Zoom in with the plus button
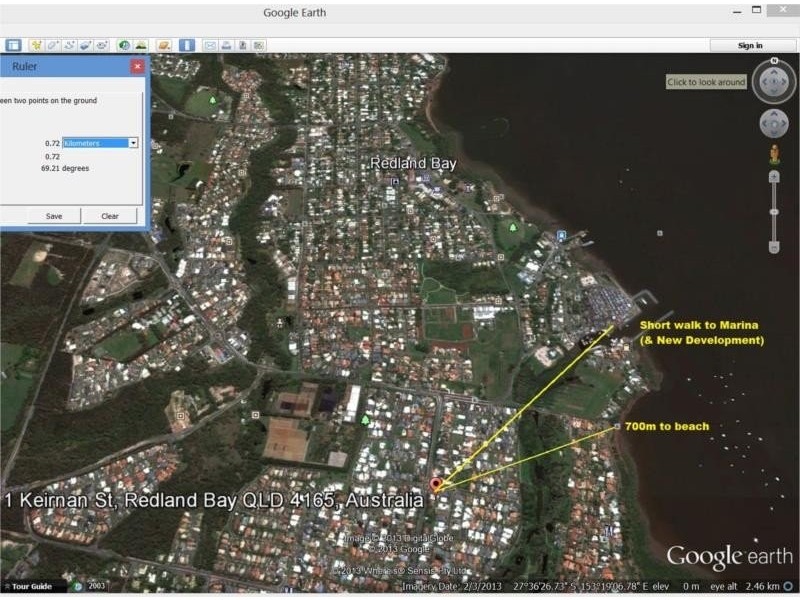The image size is (800, 600). pos(774,177)
